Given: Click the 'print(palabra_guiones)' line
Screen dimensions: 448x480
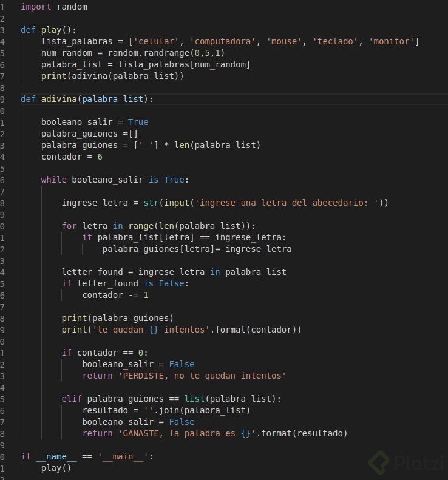Looking at the screenshot, I should pos(118,319).
